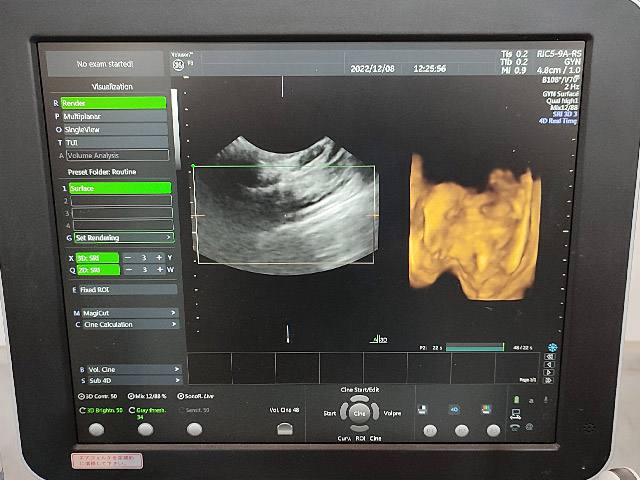
Task: Expand the Cine Calculation submenu
Action: pos(131,324)
